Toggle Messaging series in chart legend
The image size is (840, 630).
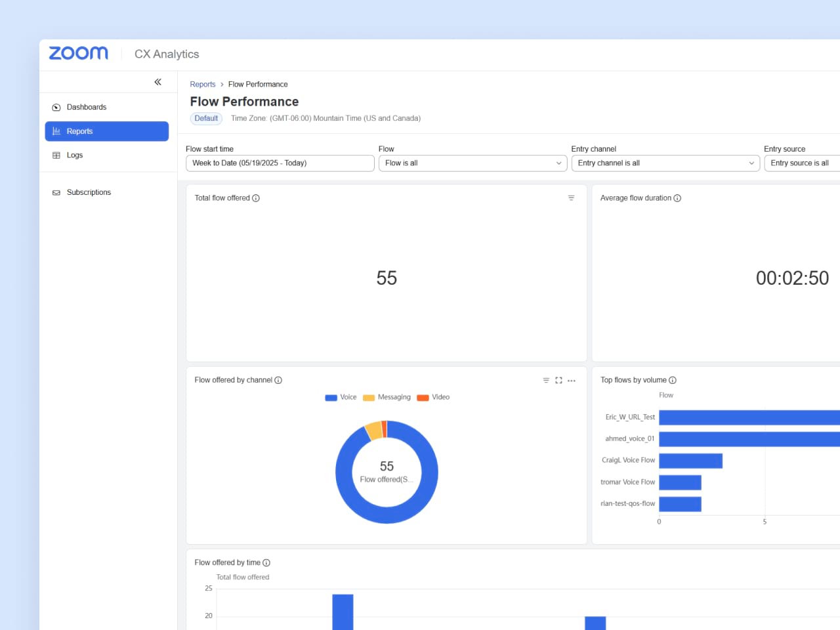pyautogui.click(x=387, y=397)
